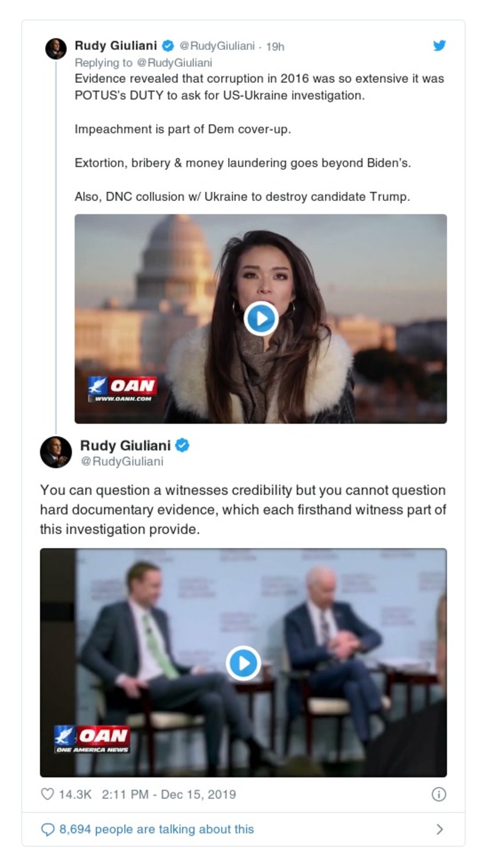The height and width of the screenshot is (868, 487).
Task: Play the OAN Capitol reporter video
Action: click(261, 318)
